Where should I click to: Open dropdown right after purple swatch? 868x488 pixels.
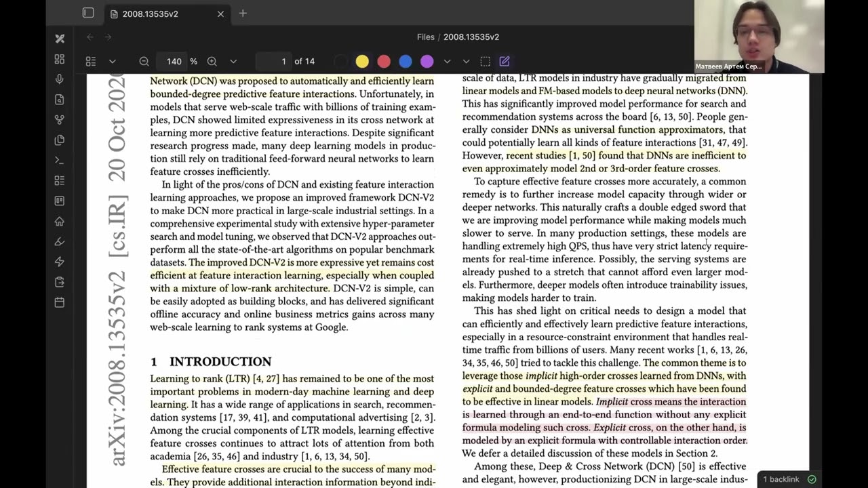click(x=447, y=62)
